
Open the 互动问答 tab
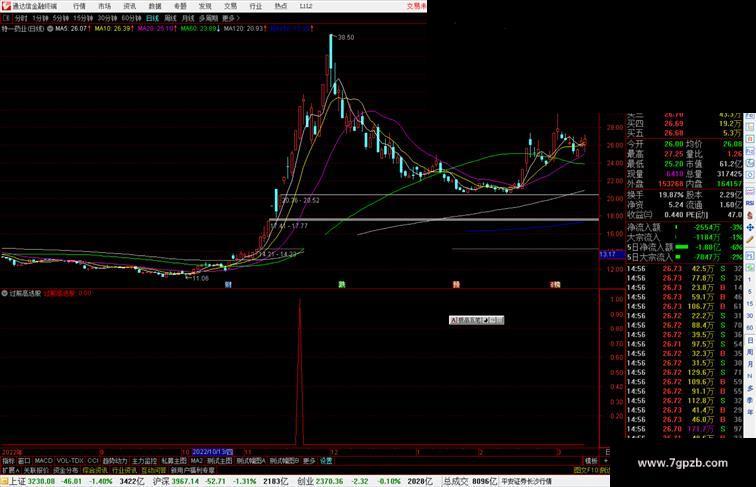(x=154, y=470)
